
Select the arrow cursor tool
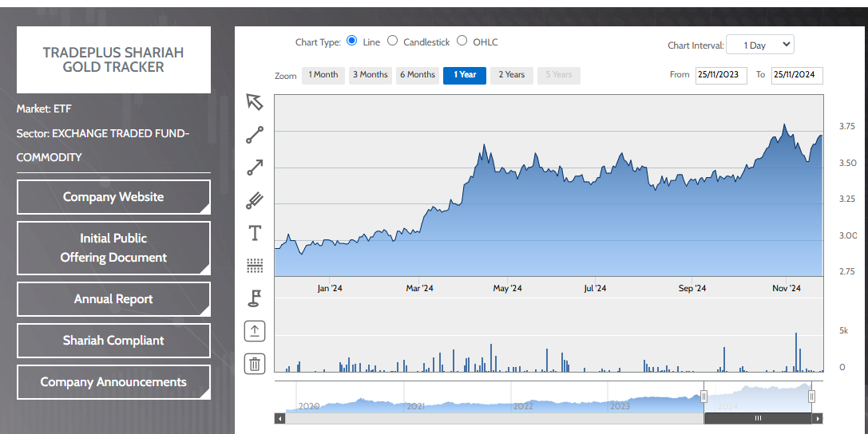pos(255,102)
